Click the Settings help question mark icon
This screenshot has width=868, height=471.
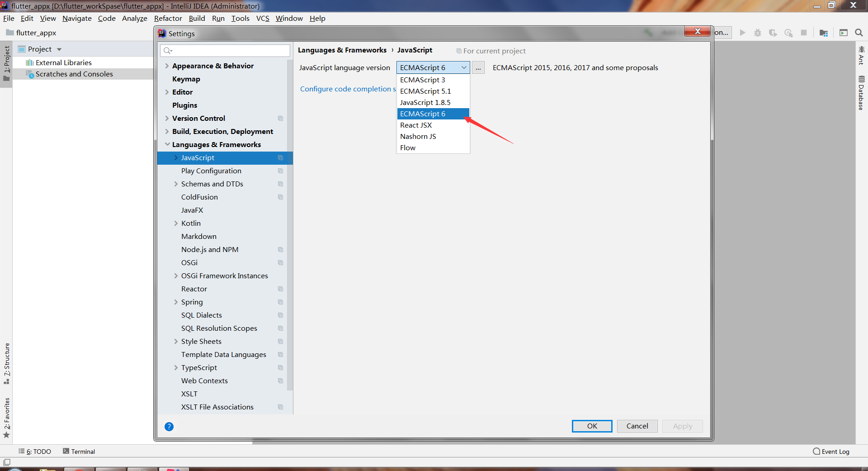169,426
